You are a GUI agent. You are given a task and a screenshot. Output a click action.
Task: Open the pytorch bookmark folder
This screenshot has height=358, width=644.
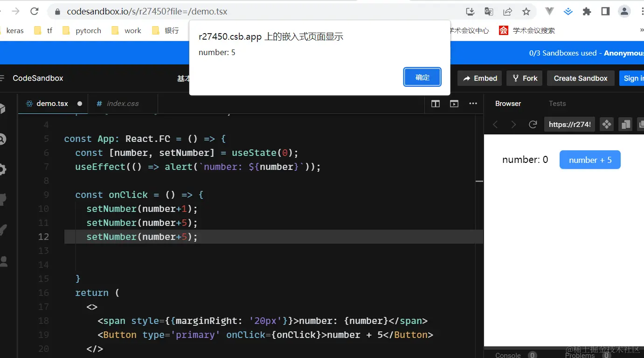click(82, 30)
